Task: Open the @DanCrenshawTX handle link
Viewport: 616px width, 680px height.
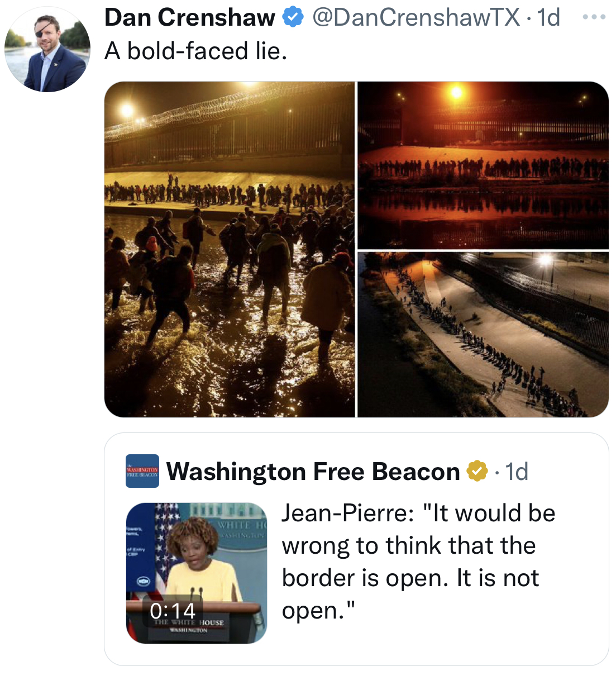Action: tap(416, 17)
